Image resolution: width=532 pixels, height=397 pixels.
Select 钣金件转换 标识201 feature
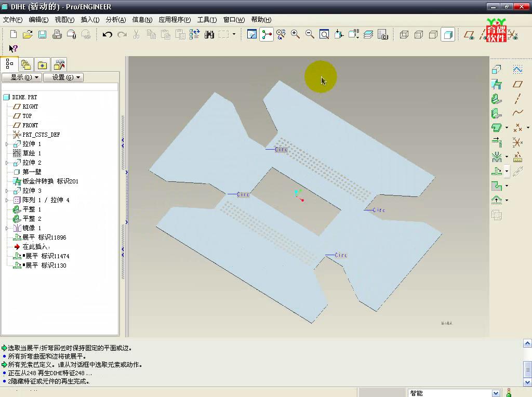(50, 181)
